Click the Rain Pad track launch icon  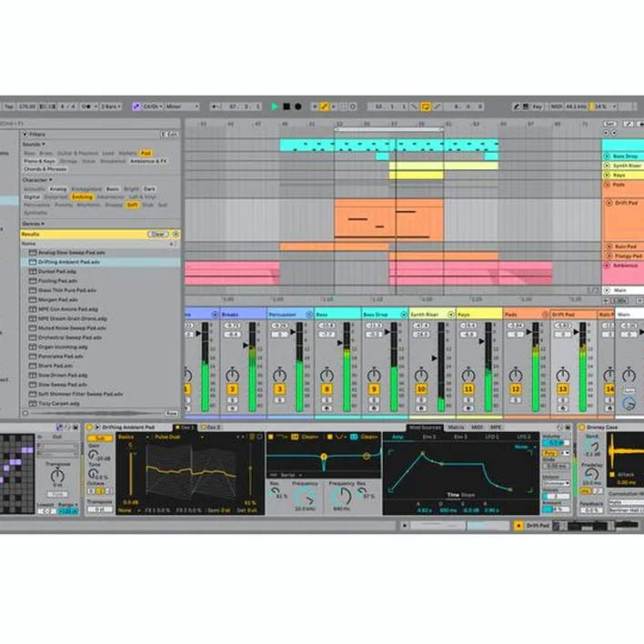click(609, 247)
